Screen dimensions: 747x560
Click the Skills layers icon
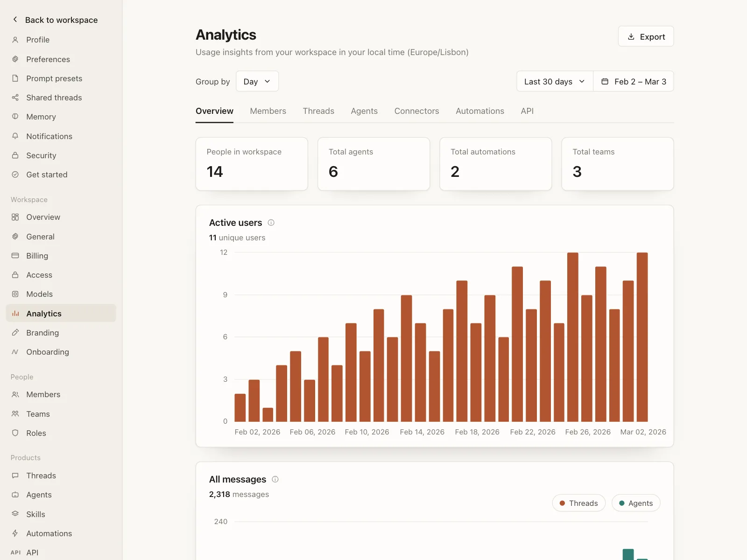15,514
